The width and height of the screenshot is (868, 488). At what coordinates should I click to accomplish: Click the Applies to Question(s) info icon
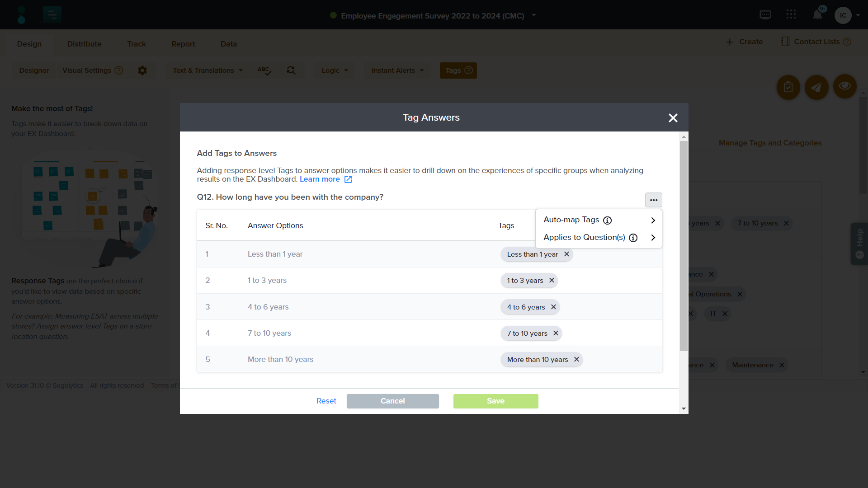pyautogui.click(x=633, y=238)
